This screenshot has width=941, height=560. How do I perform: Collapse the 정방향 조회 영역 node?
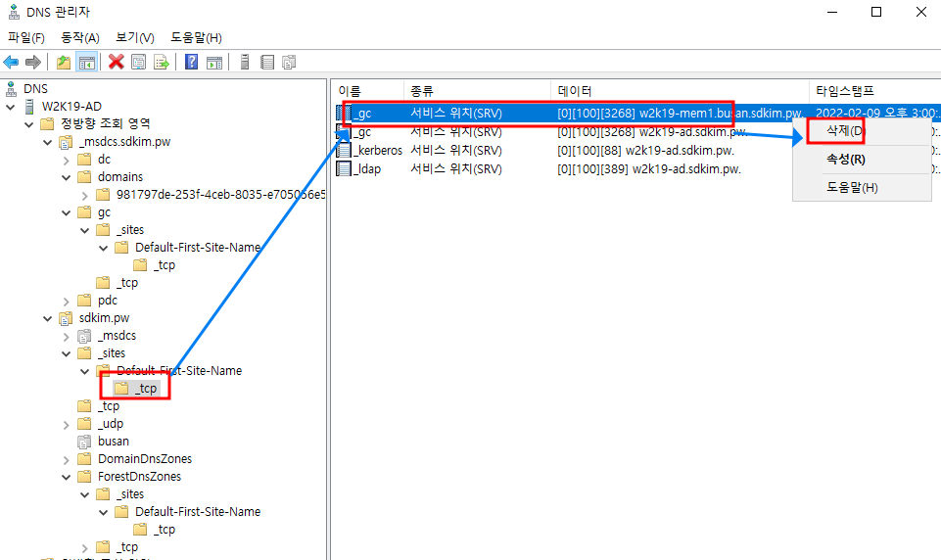28,124
